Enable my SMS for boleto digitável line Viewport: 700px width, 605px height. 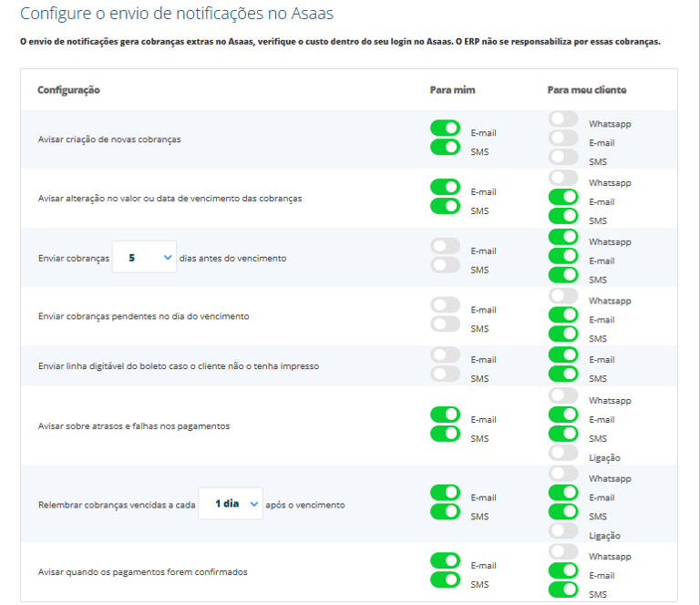(x=445, y=374)
